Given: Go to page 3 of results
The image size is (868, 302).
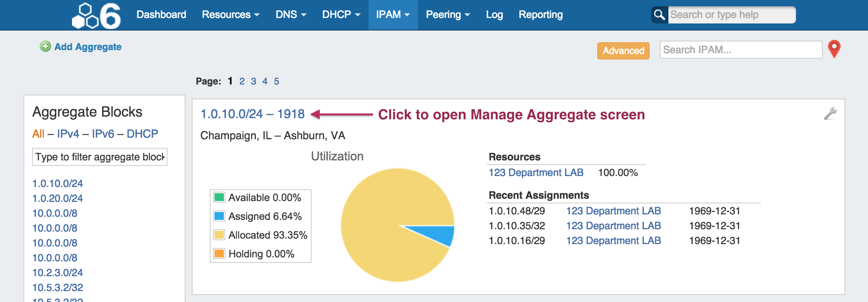Looking at the screenshot, I should pyautogui.click(x=254, y=81).
